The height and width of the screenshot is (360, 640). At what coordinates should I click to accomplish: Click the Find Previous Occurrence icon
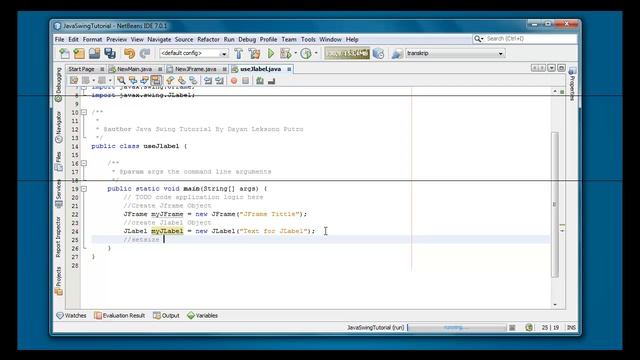133,81
